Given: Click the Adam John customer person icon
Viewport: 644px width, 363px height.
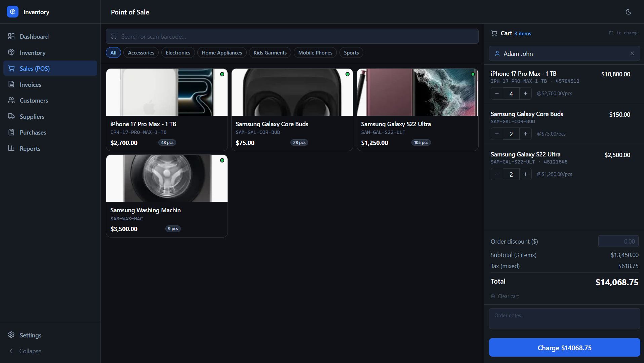Looking at the screenshot, I should [497, 53].
